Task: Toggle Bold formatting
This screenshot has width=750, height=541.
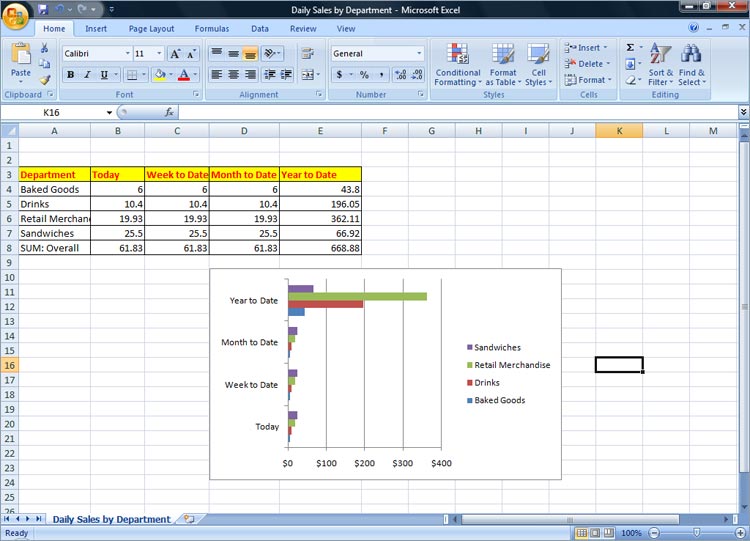Action: coord(70,75)
